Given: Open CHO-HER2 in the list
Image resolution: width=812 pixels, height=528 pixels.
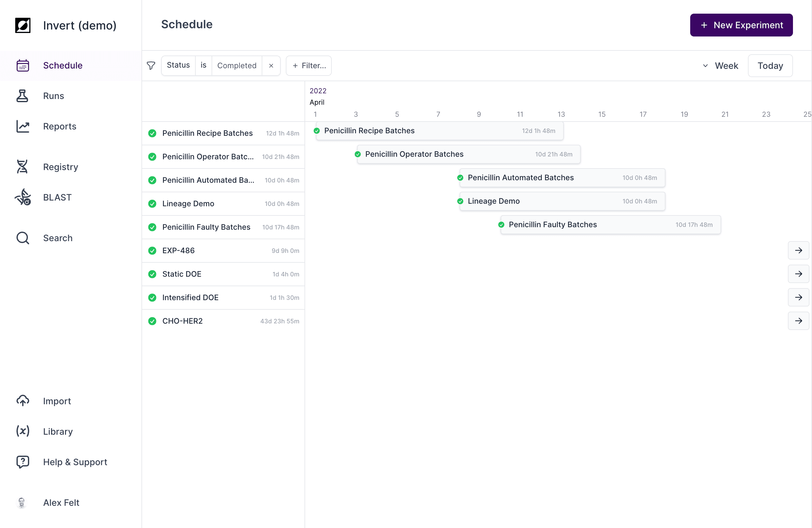Looking at the screenshot, I should 223,321.
